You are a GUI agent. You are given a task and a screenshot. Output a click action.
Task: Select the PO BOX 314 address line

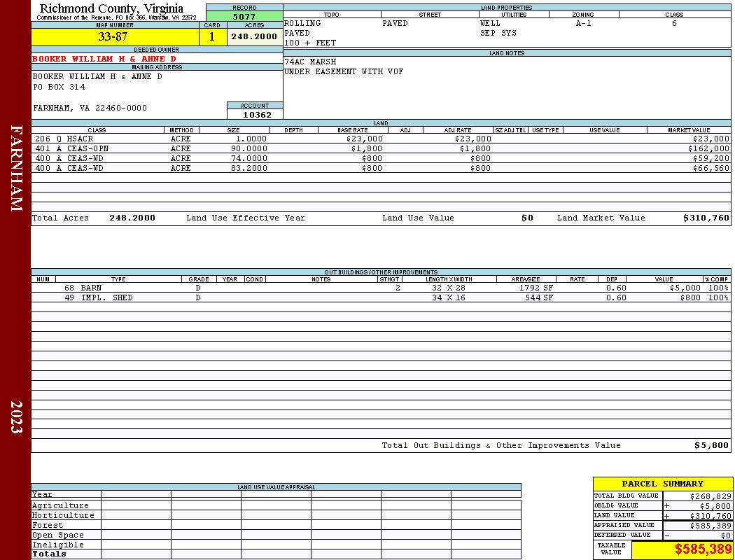pyautogui.click(x=59, y=87)
